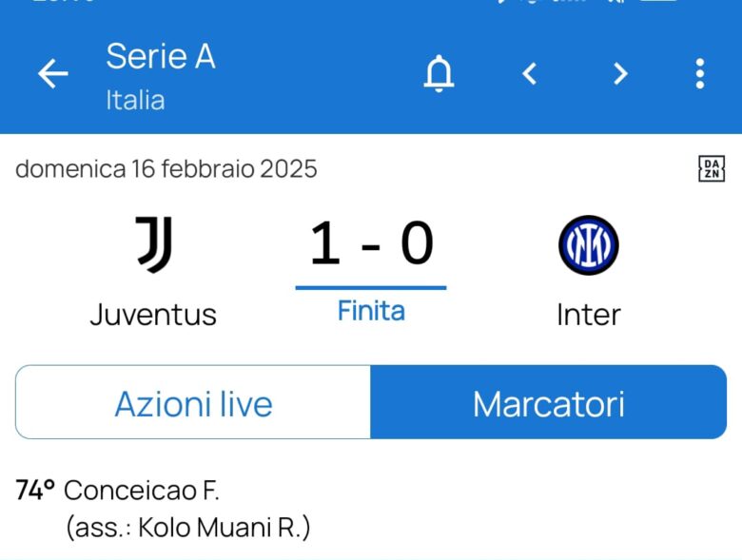Viewport: 742px width, 560px height.
Task: Tap the Serie A league title
Action: (161, 57)
